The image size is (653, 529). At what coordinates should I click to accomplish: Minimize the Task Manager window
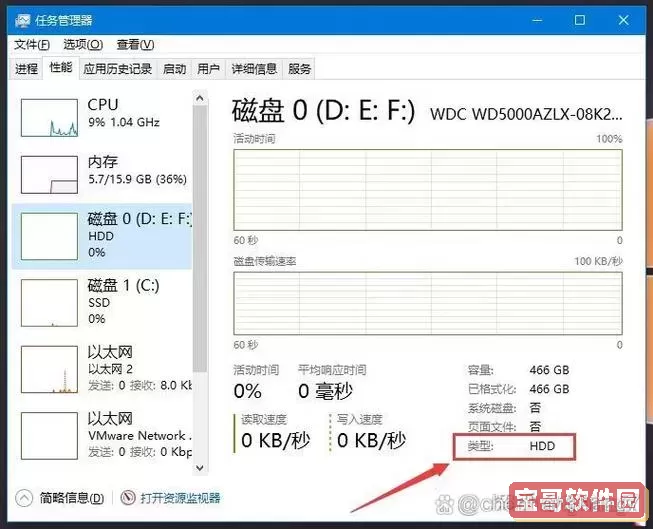537,20
